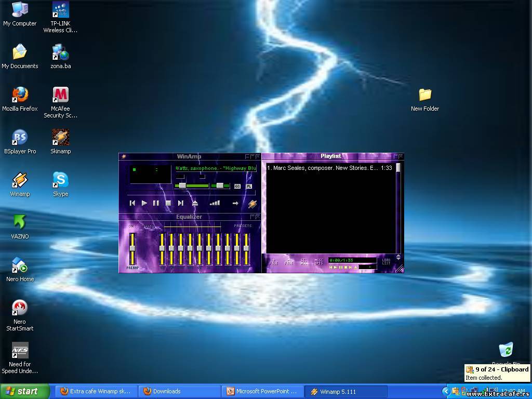The height and width of the screenshot is (399, 532).
Task: Click the add FILE button in Playlist
Action: pyautogui.click(x=273, y=262)
